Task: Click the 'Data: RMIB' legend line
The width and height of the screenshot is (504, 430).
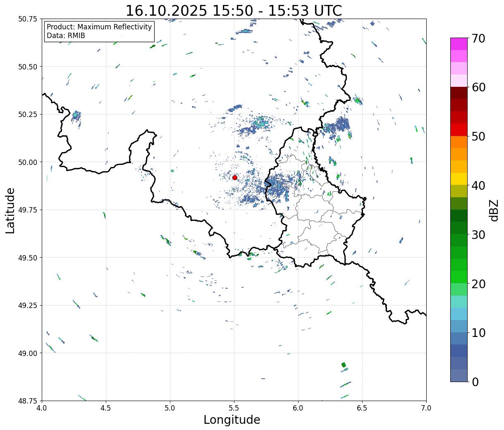Action: click(66, 36)
